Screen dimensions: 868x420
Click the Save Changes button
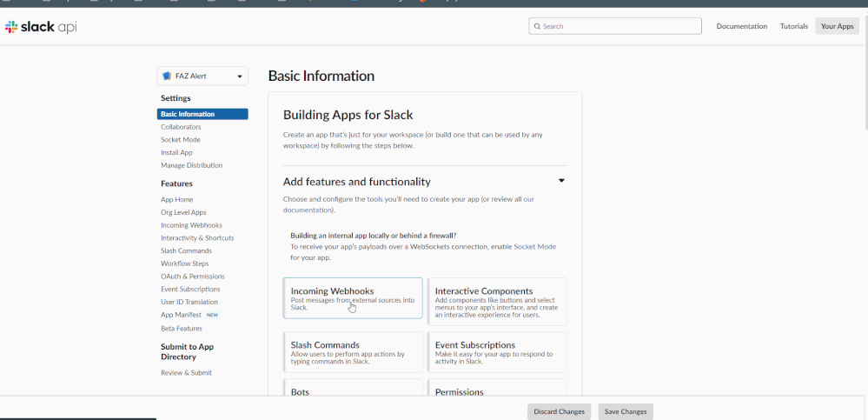(626, 411)
